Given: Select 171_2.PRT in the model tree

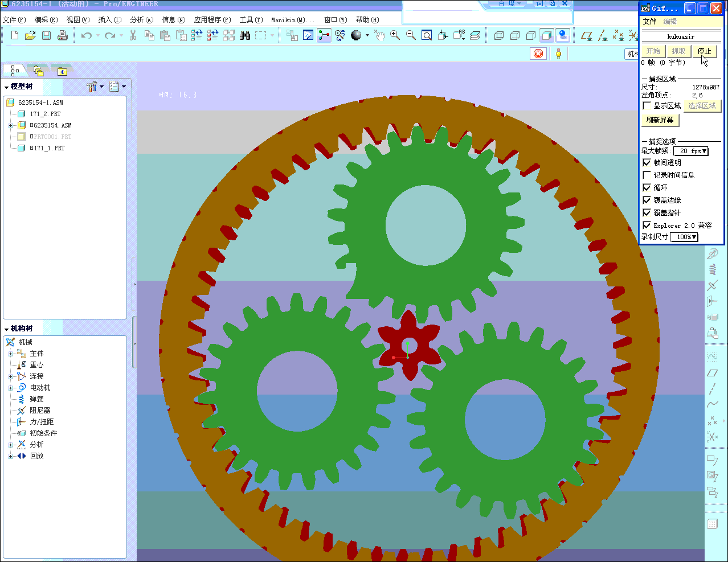Looking at the screenshot, I should tap(45, 114).
